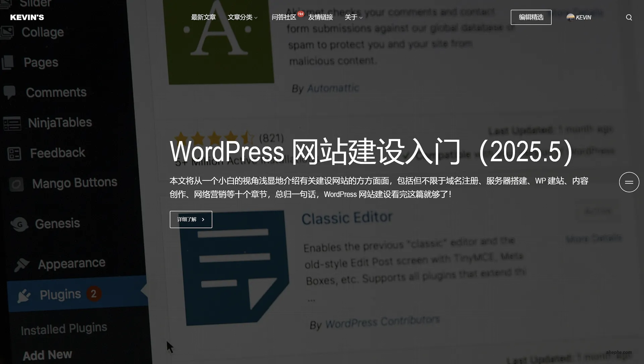Open site search with the magnifier icon
The image size is (644, 364).
[629, 17]
